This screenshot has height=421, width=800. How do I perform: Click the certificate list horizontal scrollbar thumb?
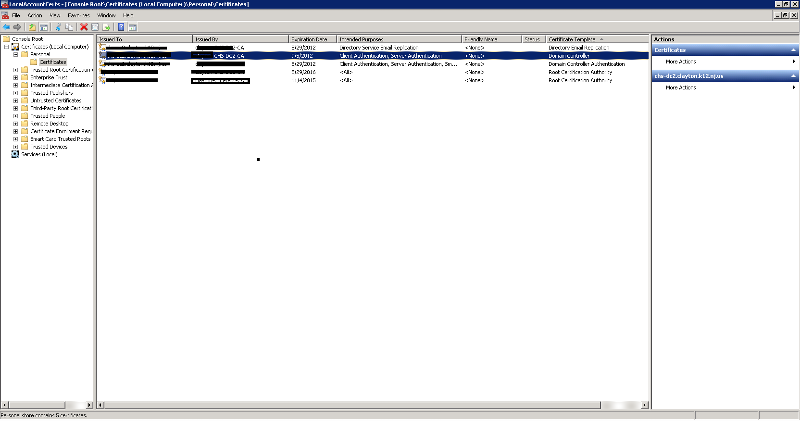click(x=353, y=405)
